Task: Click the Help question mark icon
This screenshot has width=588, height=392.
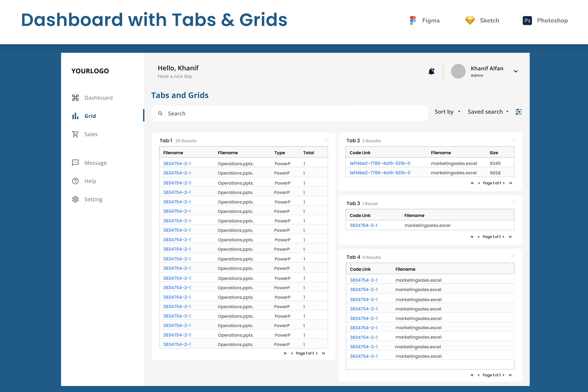Action: (x=75, y=181)
